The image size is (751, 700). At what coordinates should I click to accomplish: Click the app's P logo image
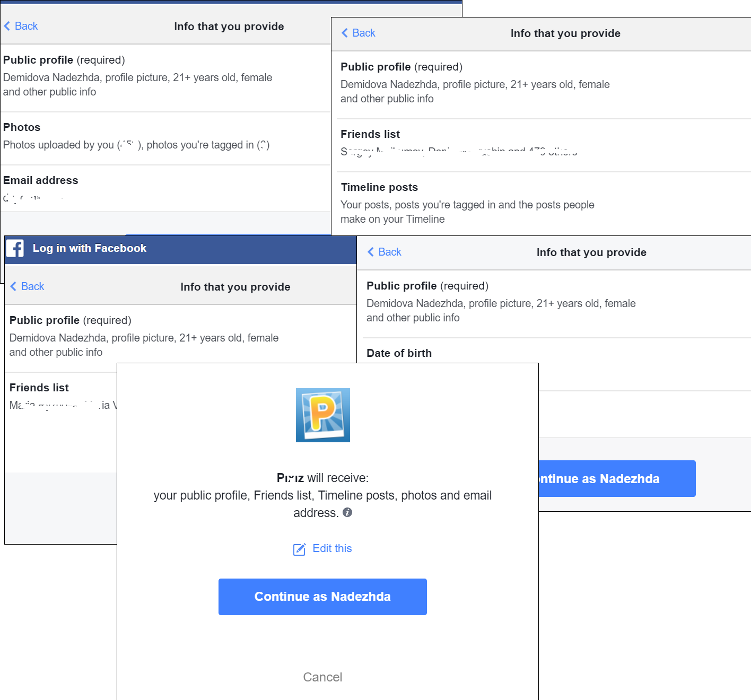[x=323, y=415]
